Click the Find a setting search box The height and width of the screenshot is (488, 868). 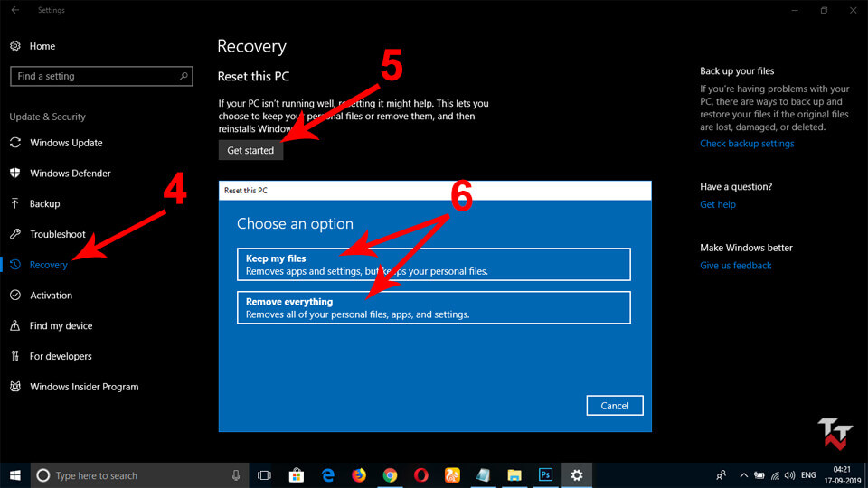[101, 76]
